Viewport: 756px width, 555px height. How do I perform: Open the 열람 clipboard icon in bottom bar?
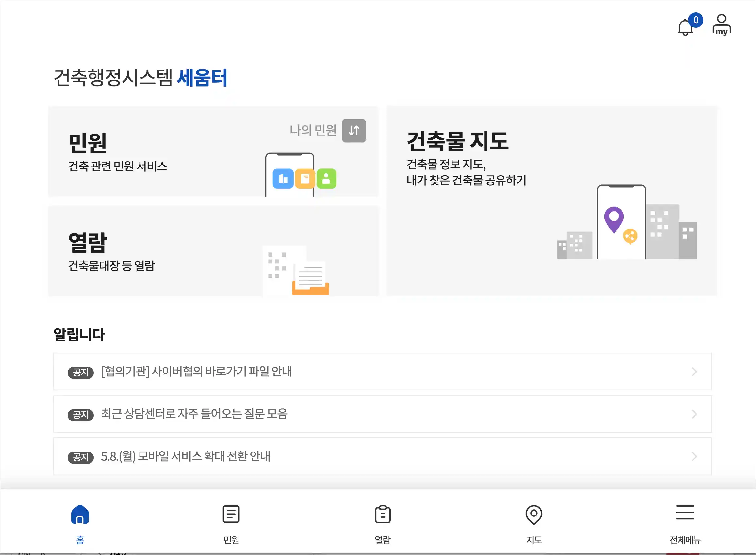pyautogui.click(x=383, y=514)
